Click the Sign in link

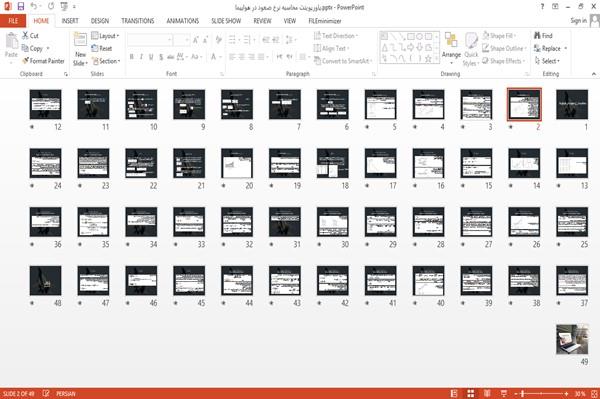click(578, 21)
